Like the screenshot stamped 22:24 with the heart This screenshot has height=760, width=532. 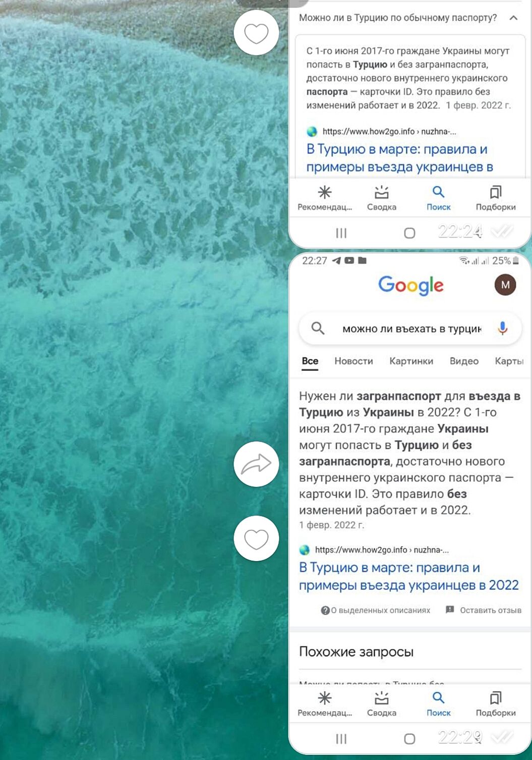(256, 33)
